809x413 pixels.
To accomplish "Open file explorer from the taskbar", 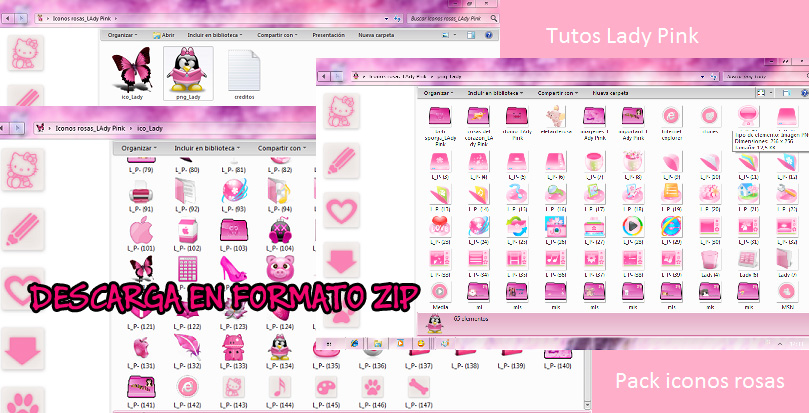I will click(x=378, y=343).
